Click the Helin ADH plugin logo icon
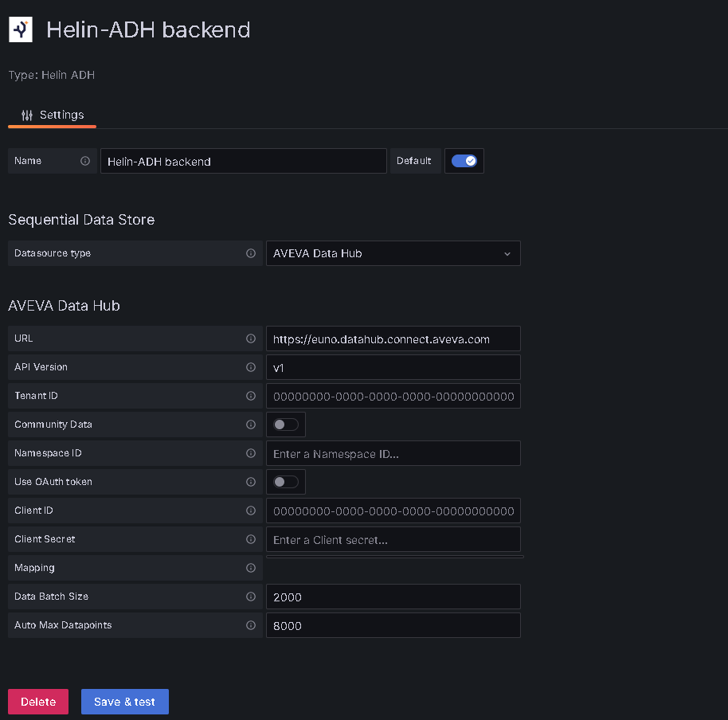Viewport: 728px width, 720px height. [21, 29]
